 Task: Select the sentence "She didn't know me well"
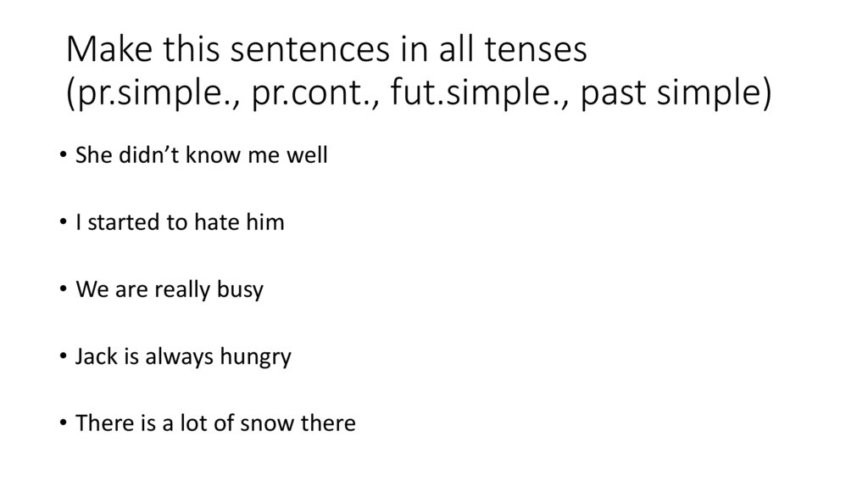[201, 156]
